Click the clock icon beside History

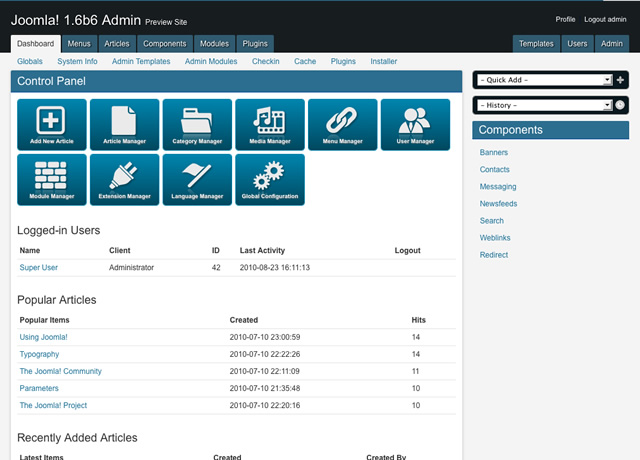620,105
